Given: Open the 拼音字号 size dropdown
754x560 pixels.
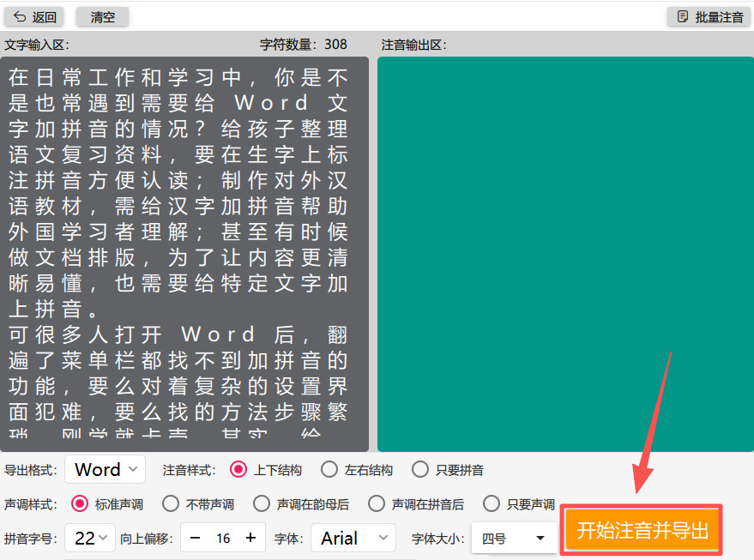Looking at the screenshot, I should (x=91, y=539).
